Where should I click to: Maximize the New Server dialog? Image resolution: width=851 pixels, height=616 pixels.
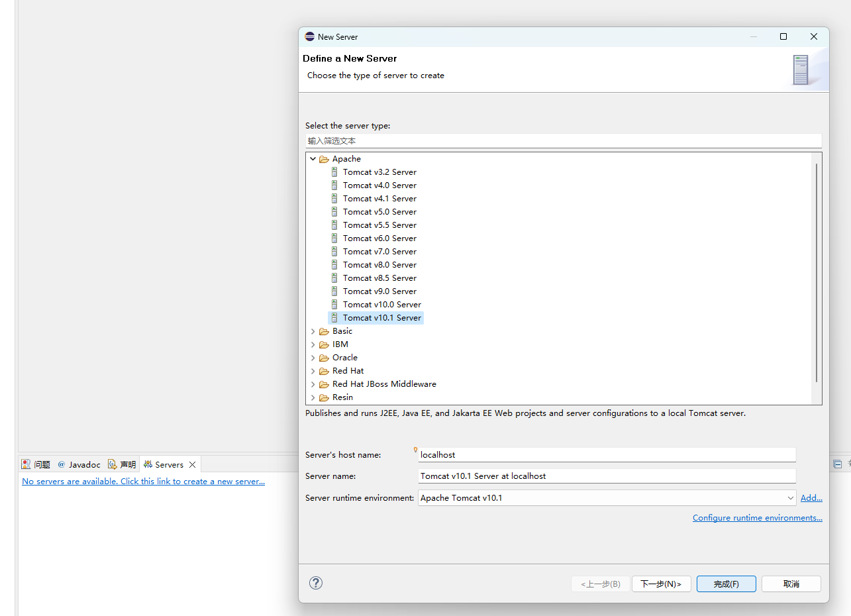tap(783, 36)
